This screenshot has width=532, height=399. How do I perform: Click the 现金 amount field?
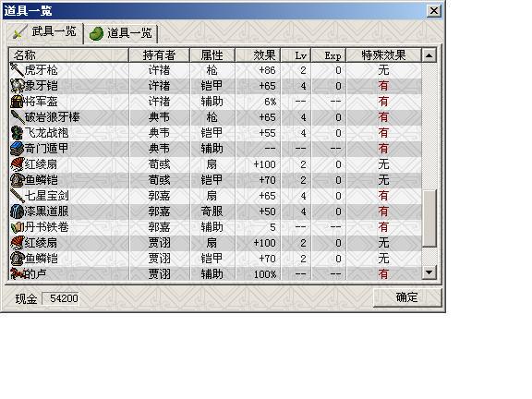click(x=60, y=298)
